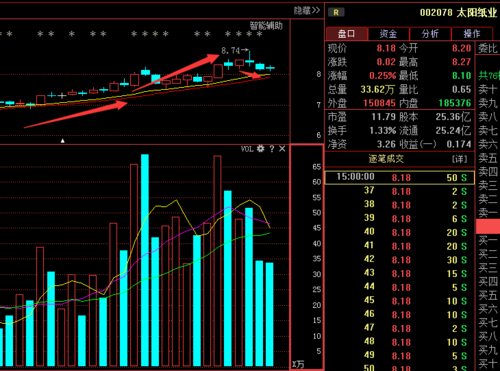Click the 8.74 high price label
This screenshot has width=500, height=371.
(x=230, y=51)
